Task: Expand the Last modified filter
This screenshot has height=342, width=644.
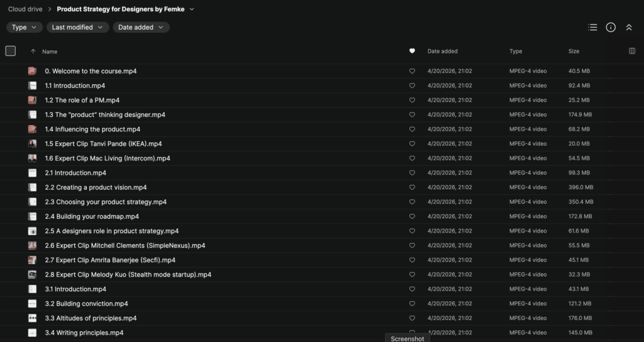Action: click(77, 28)
